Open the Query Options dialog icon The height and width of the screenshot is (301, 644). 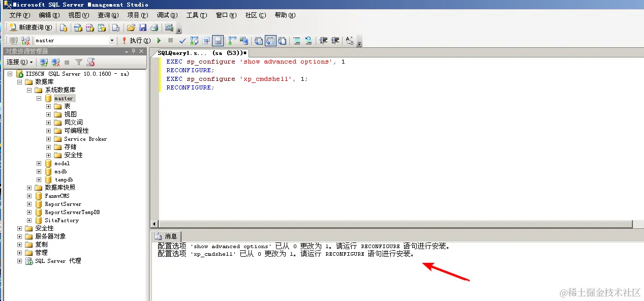tap(206, 40)
